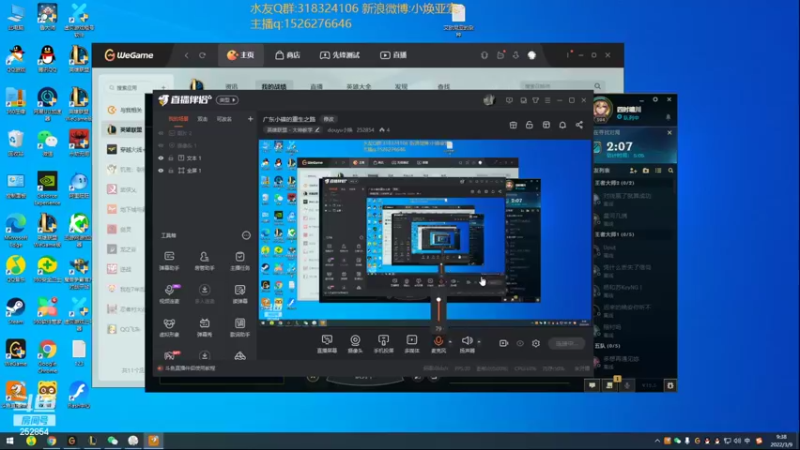The width and height of the screenshot is (800, 450).
Task: Show the hidden first source layer
Action: (161, 133)
